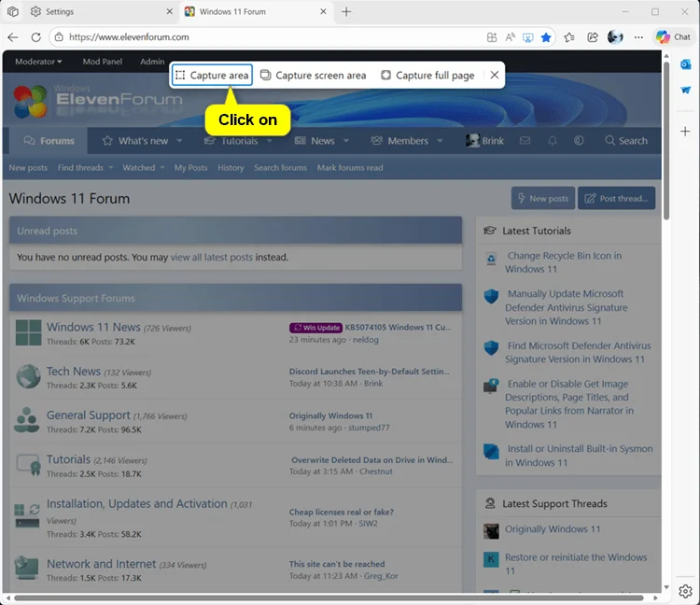Open Read aloud icon in address bar
Screen dimensions: 700x605
point(510,37)
